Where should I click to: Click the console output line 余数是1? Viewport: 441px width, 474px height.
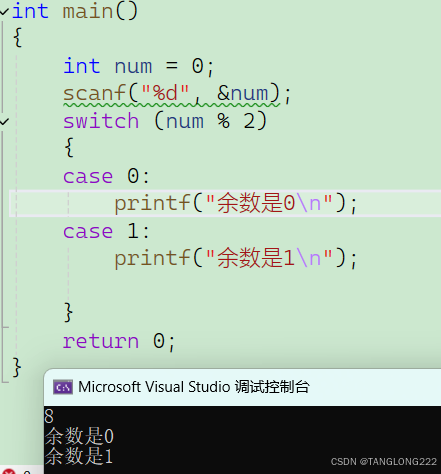[x=79, y=456]
